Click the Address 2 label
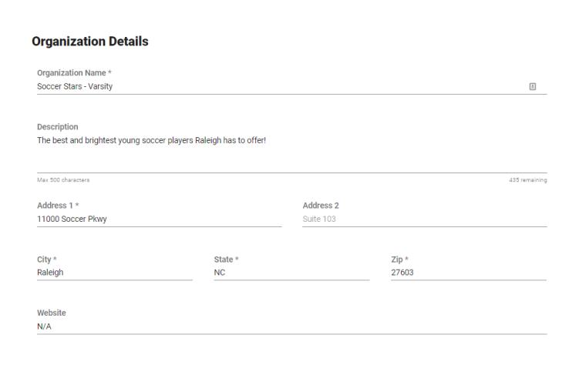Viewport: 579px width, 392px height. 321,206
